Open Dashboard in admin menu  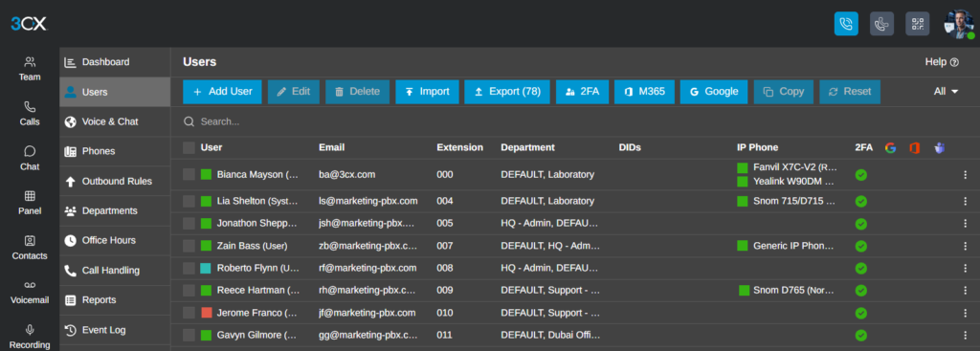(x=115, y=62)
